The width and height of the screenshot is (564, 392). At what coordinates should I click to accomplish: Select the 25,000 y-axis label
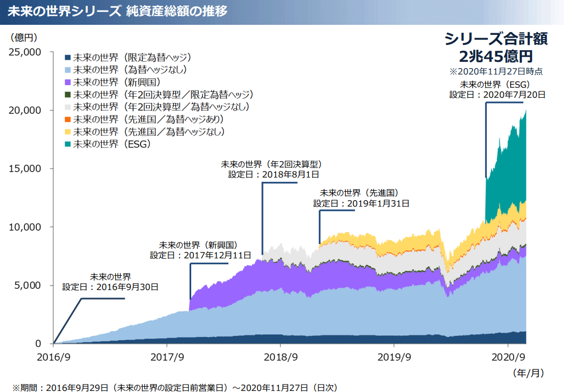coord(25,52)
